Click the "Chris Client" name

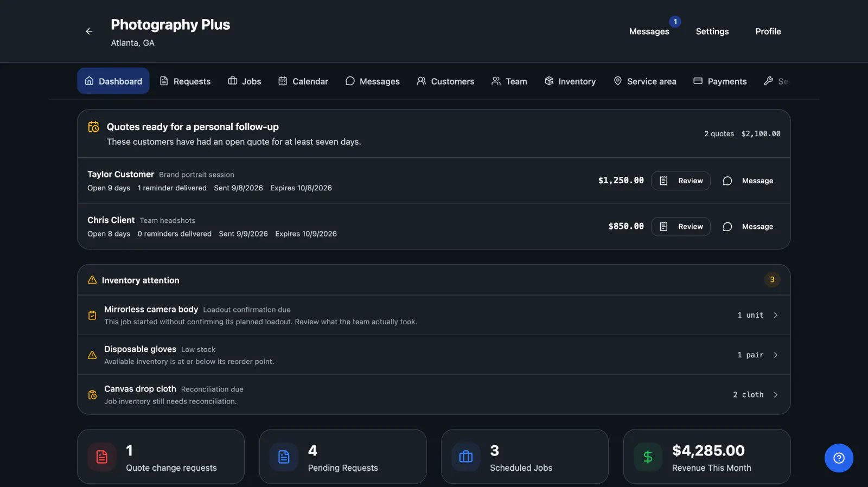(x=111, y=220)
